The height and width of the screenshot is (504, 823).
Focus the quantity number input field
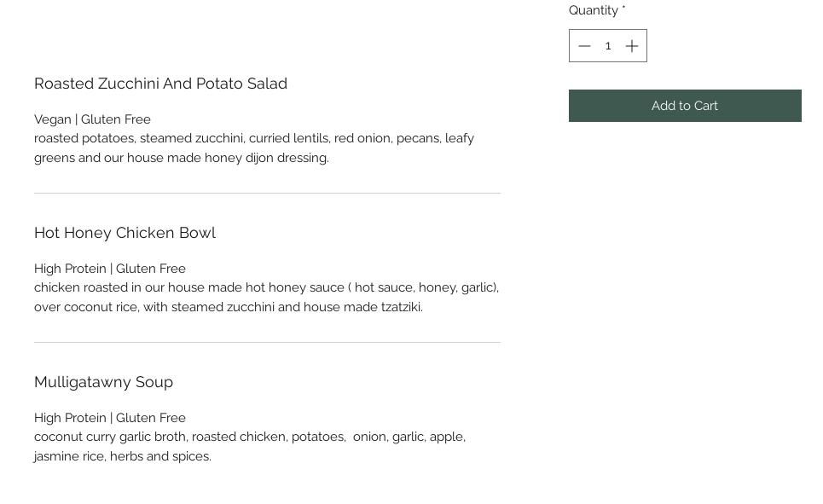(x=608, y=46)
